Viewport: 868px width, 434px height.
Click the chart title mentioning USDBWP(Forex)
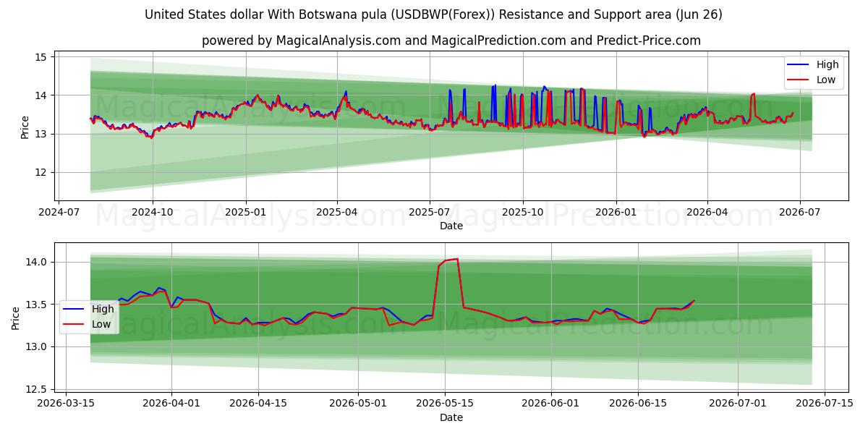click(433, 14)
